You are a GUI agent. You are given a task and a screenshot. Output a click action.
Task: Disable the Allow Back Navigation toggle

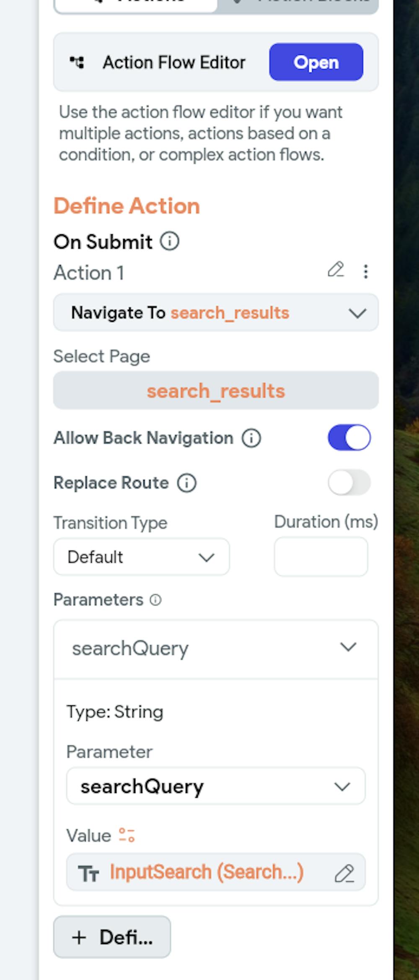click(349, 438)
